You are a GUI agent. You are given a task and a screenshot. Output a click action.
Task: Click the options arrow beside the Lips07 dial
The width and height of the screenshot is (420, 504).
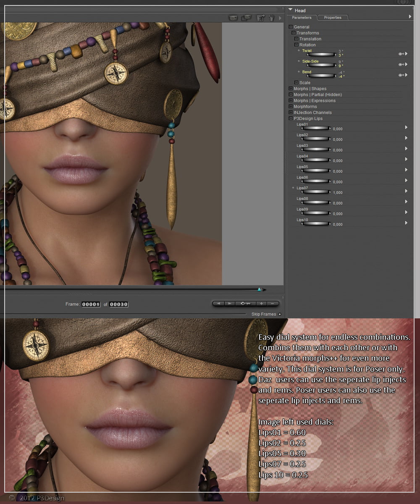coord(406,191)
